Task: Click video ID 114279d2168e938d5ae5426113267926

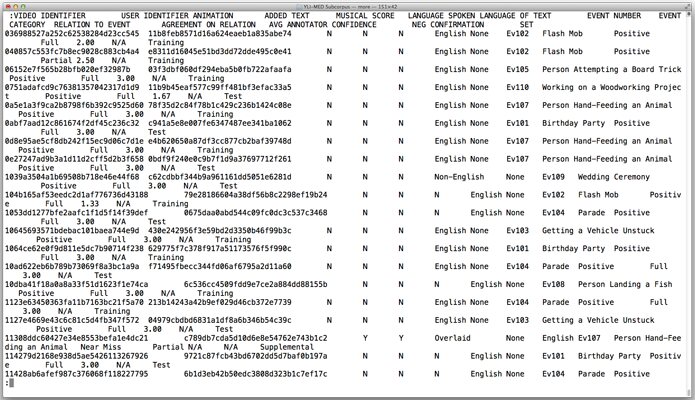Action: pos(76,356)
